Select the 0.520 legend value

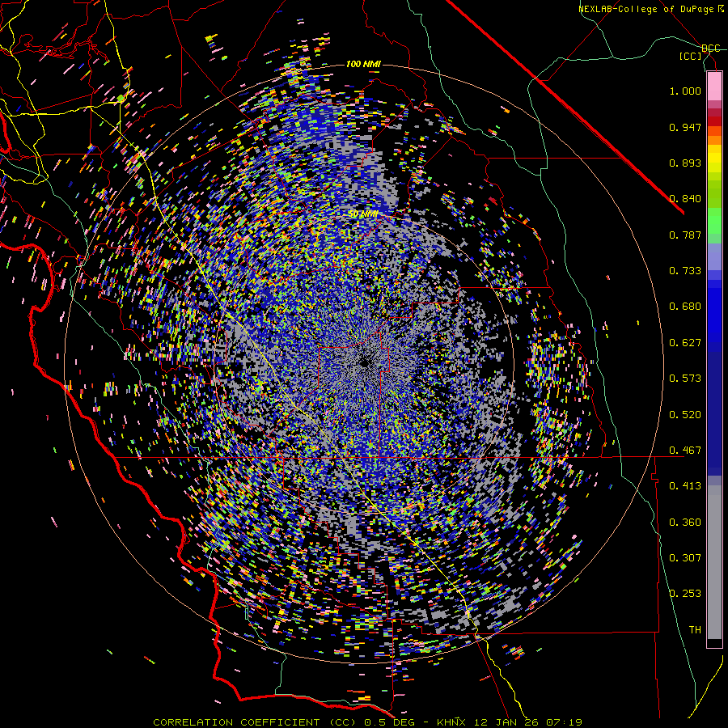coord(685,415)
